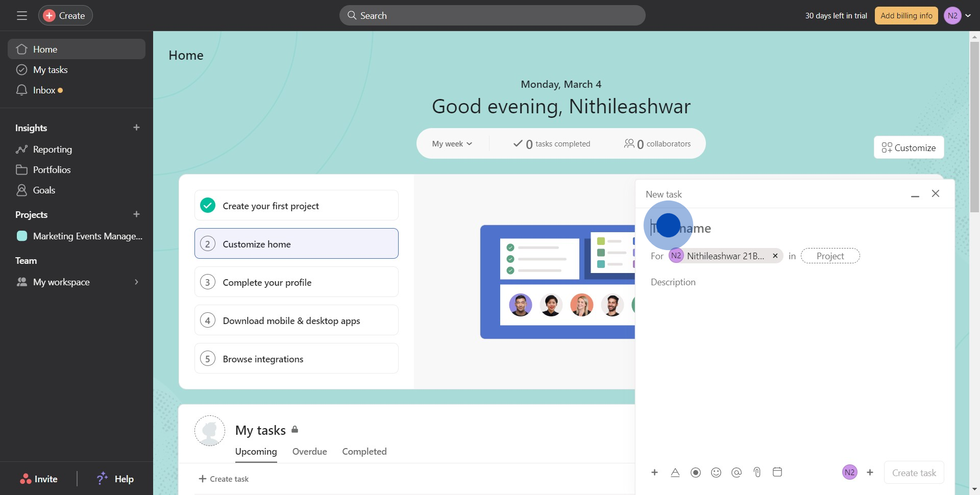Open the calendar due date icon

click(777, 472)
